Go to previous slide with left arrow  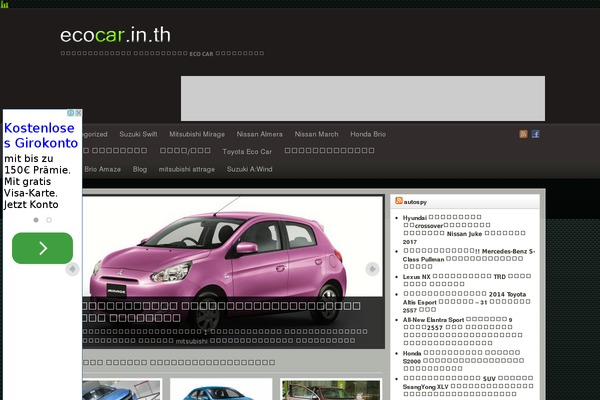[x=72, y=269]
